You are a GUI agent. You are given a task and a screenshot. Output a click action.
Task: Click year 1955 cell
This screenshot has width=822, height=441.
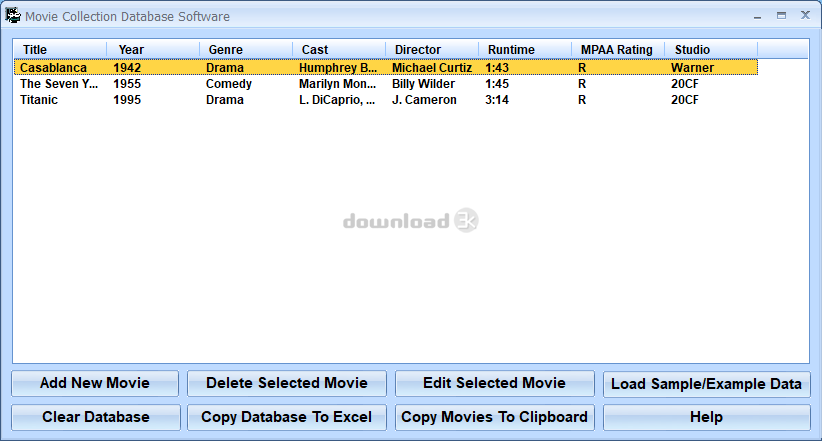click(127, 84)
